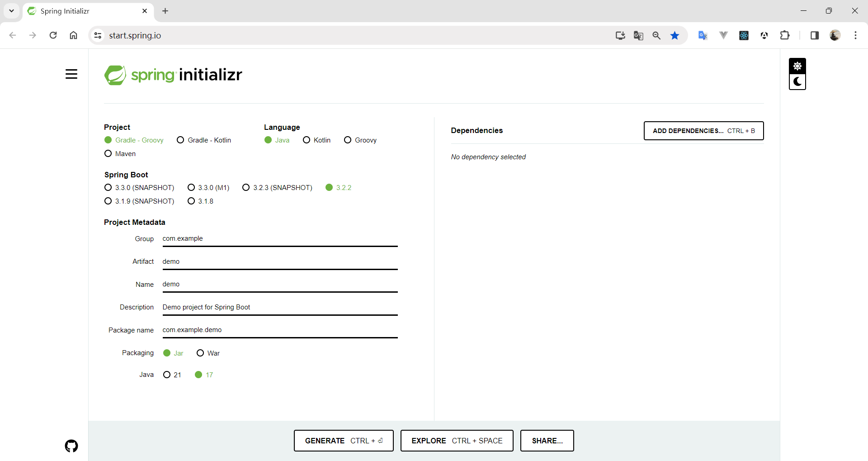
Task: Click Add Dependencies button
Action: [703, 131]
